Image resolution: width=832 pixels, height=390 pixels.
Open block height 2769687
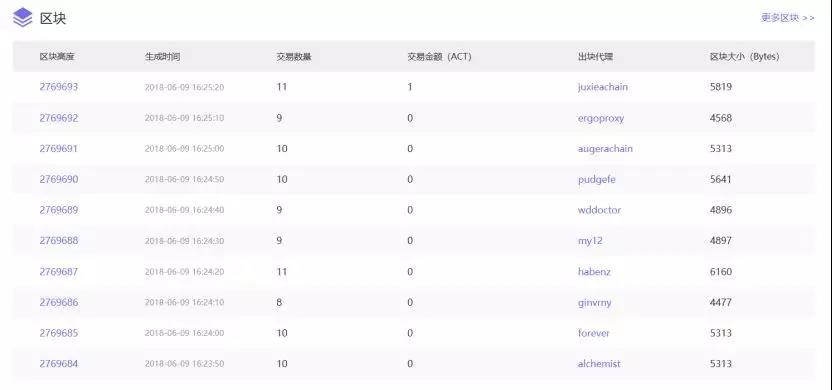58,272
